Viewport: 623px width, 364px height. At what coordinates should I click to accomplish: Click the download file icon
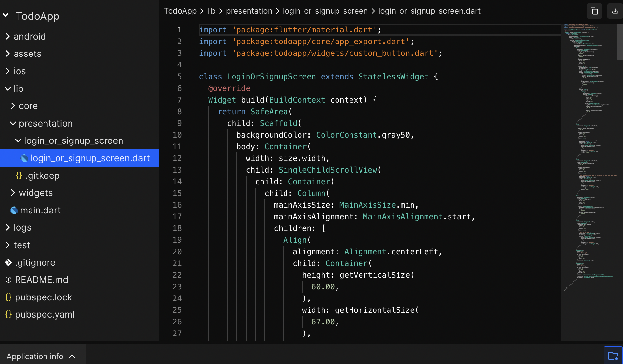tap(615, 11)
